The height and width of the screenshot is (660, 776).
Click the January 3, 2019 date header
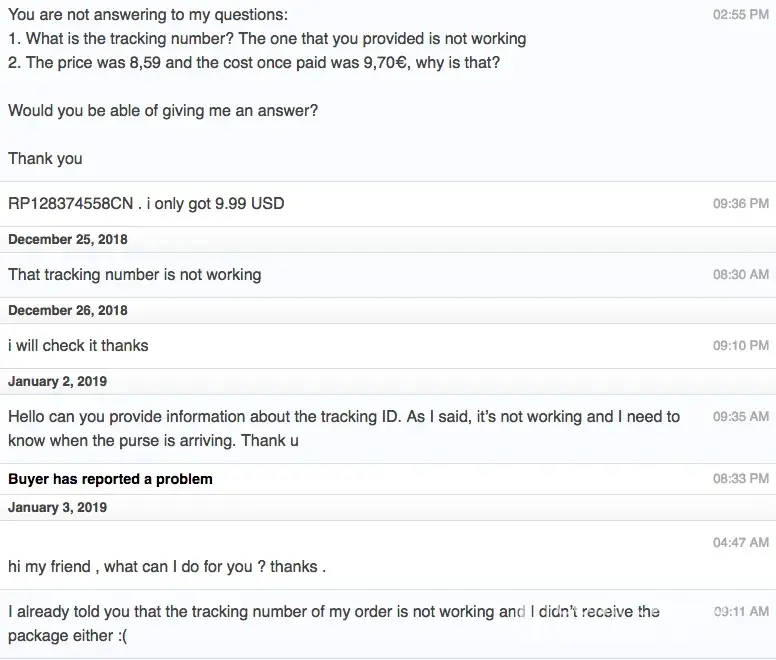58,508
